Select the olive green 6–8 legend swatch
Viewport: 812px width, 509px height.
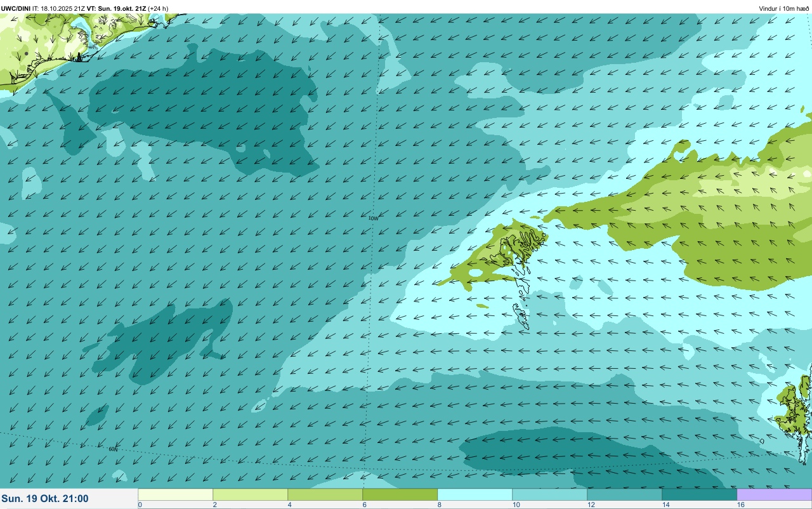coord(400,494)
